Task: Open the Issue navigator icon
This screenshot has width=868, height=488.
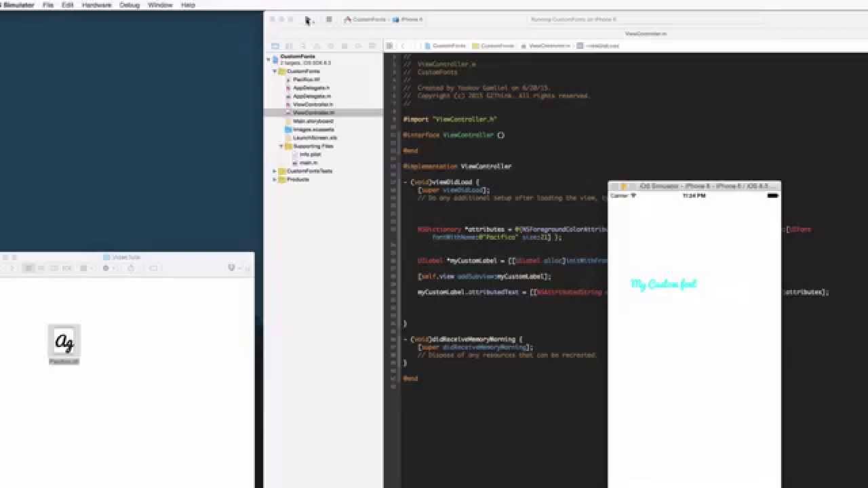Action: (317, 45)
